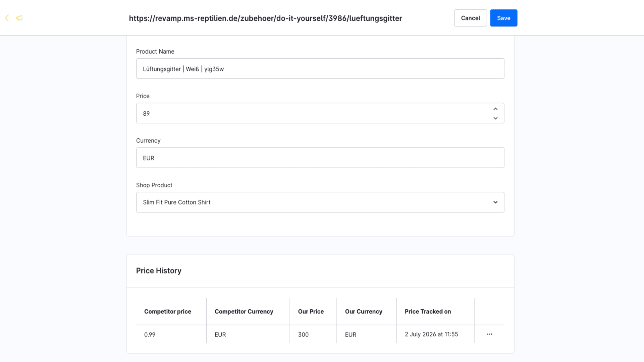Go back using the left chevron
This screenshot has width=644, height=362.
pyautogui.click(x=7, y=18)
